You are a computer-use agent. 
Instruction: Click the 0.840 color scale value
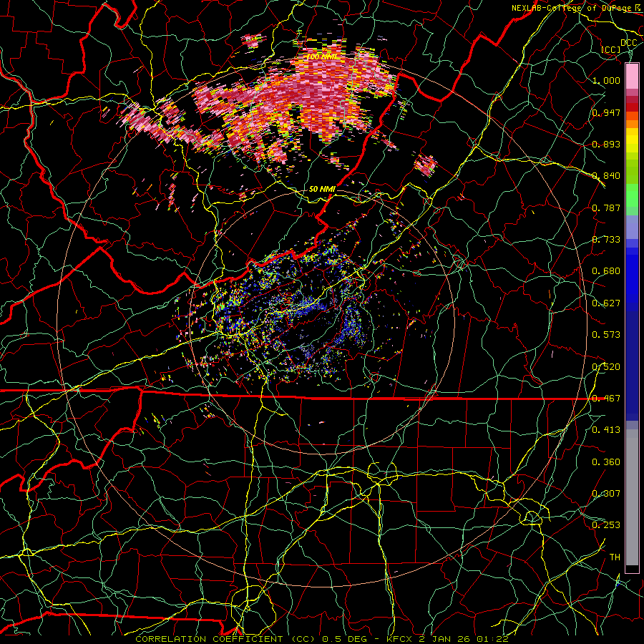[x=606, y=176]
